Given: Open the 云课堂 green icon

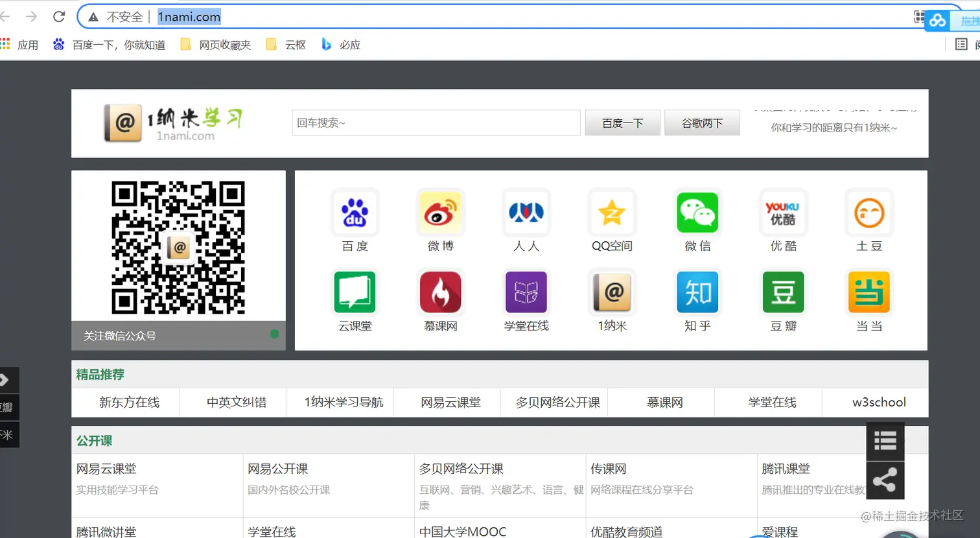Looking at the screenshot, I should tap(355, 292).
